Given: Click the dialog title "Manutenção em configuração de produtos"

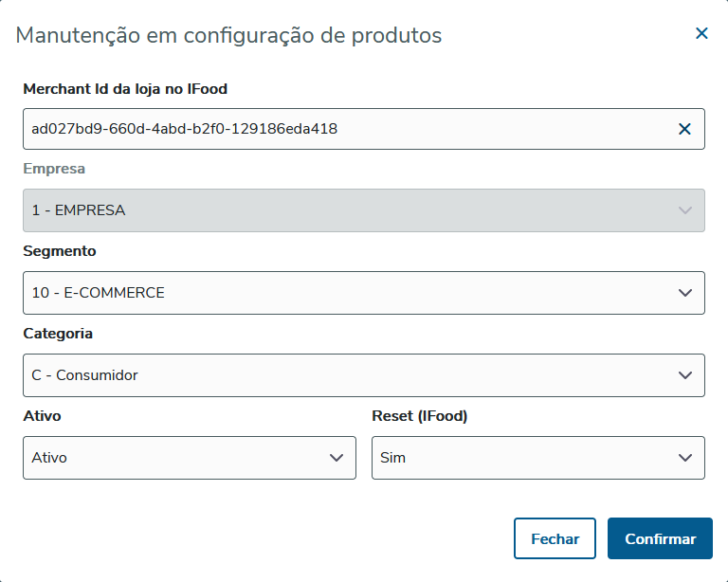Looking at the screenshot, I should coord(229,36).
